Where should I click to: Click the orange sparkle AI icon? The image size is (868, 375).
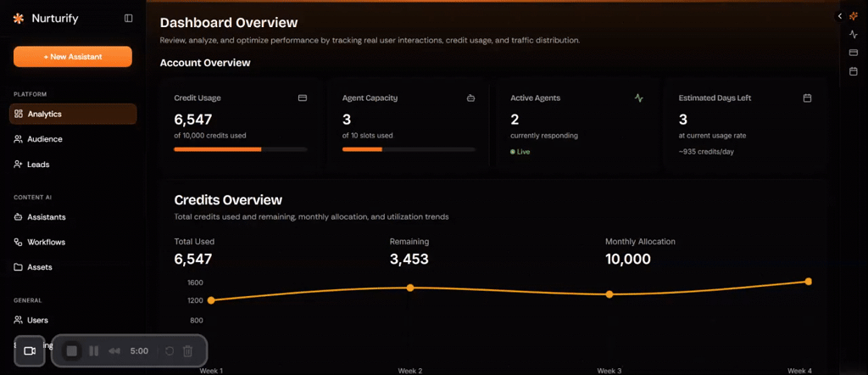tap(853, 17)
